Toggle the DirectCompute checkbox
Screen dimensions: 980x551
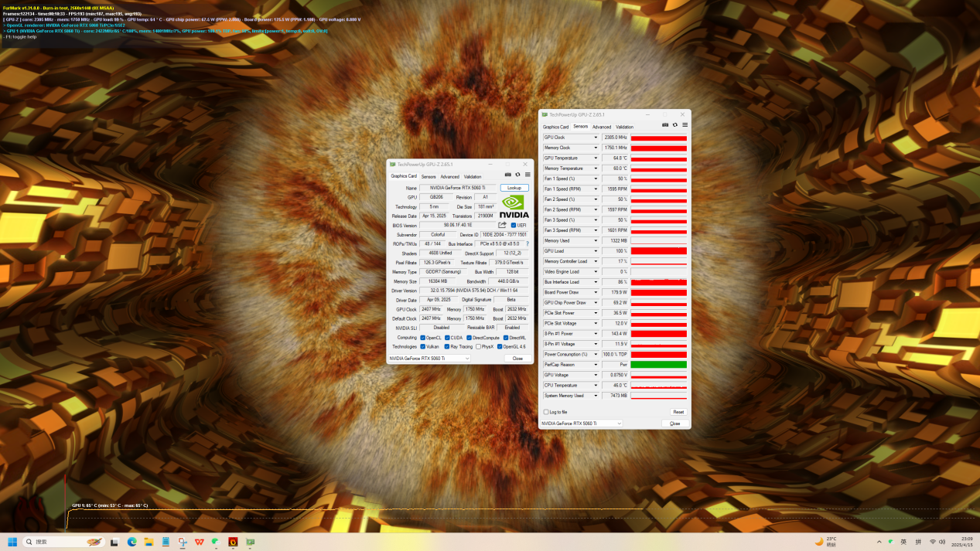[469, 338]
